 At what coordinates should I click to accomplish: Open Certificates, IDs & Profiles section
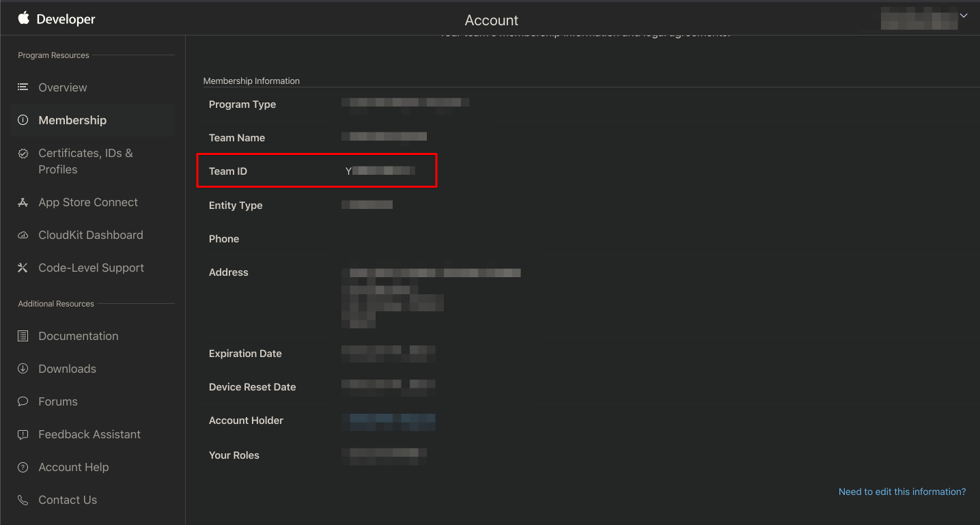click(85, 161)
